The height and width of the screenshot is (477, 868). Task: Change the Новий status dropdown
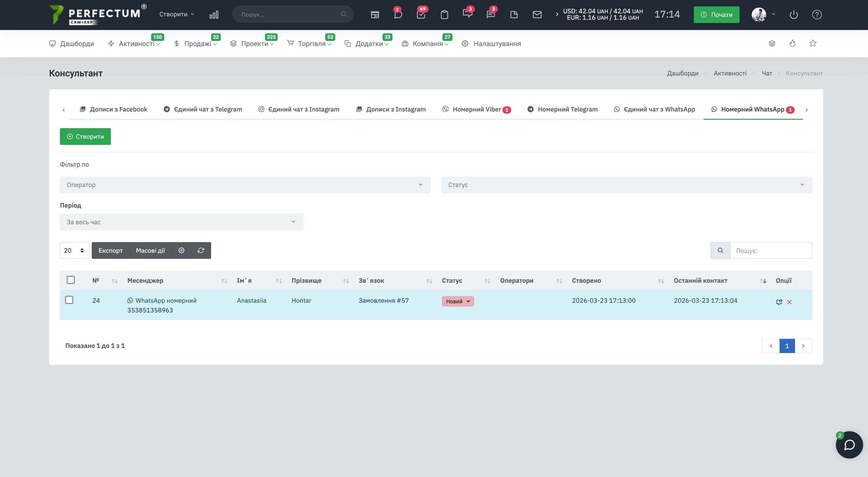(458, 301)
